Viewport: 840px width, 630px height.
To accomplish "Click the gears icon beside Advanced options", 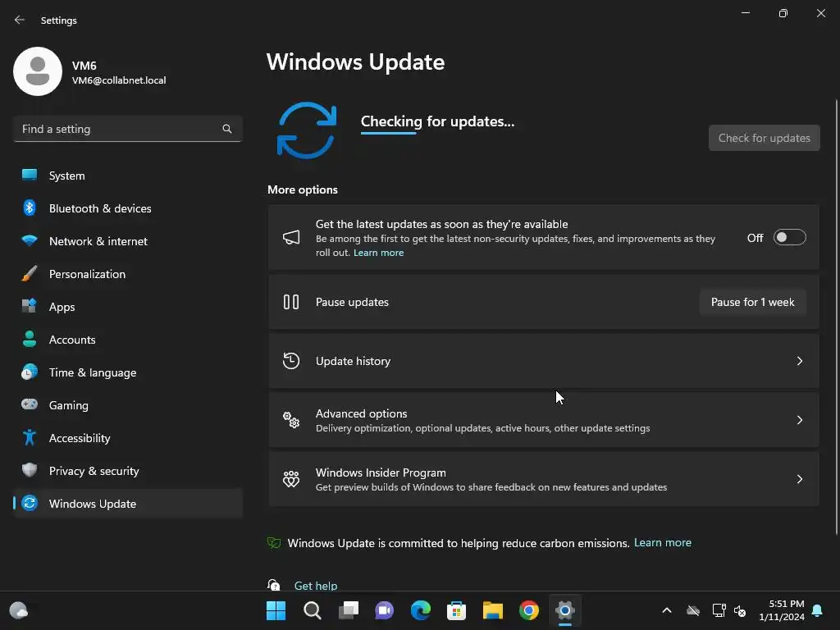I will click(291, 419).
